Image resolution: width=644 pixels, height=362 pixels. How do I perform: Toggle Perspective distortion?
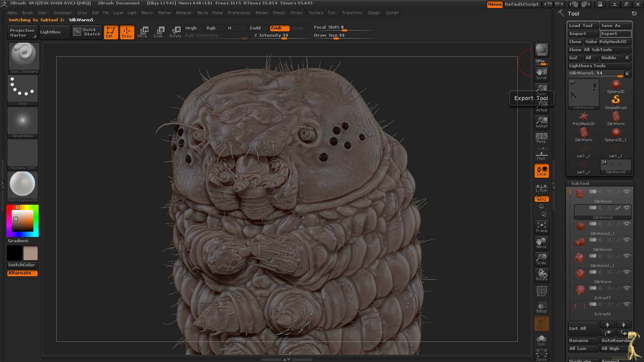point(542,138)
